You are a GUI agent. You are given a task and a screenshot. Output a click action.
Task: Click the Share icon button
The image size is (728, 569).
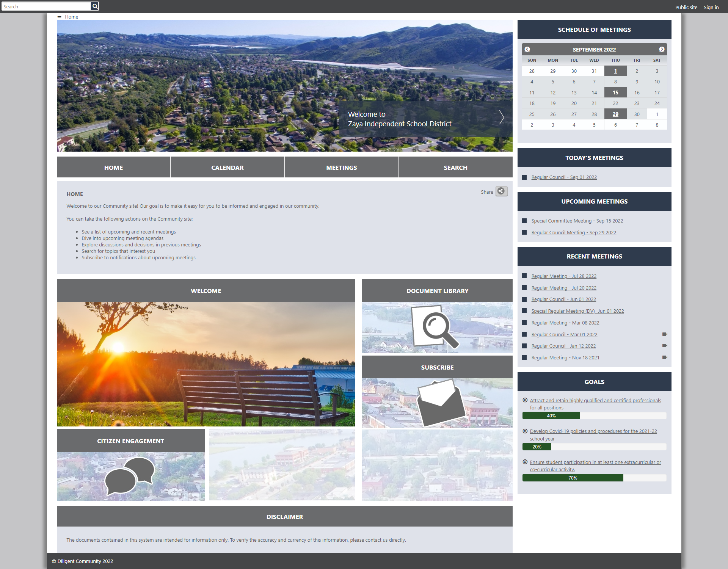[x=501, y=191]
